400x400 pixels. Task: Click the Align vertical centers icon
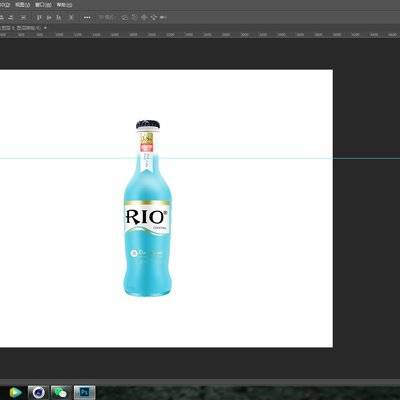[49, 17]
